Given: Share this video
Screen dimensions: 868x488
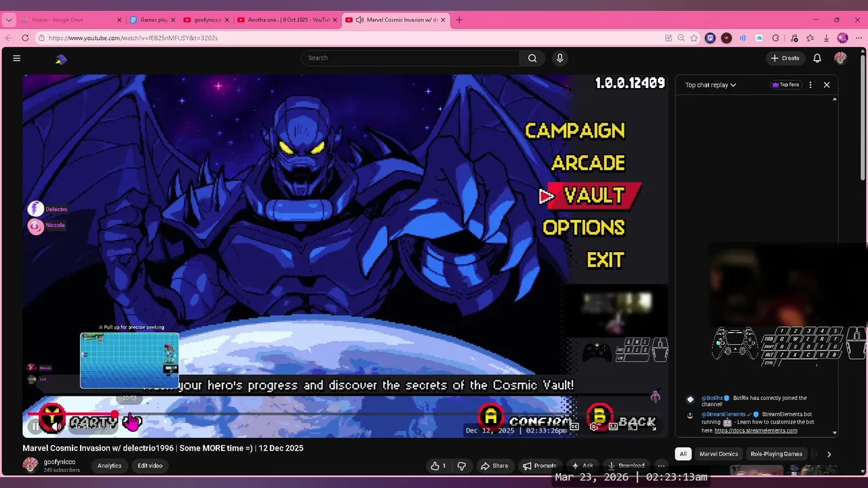Looking at the screenshot, I should click(x=494, y=466).
